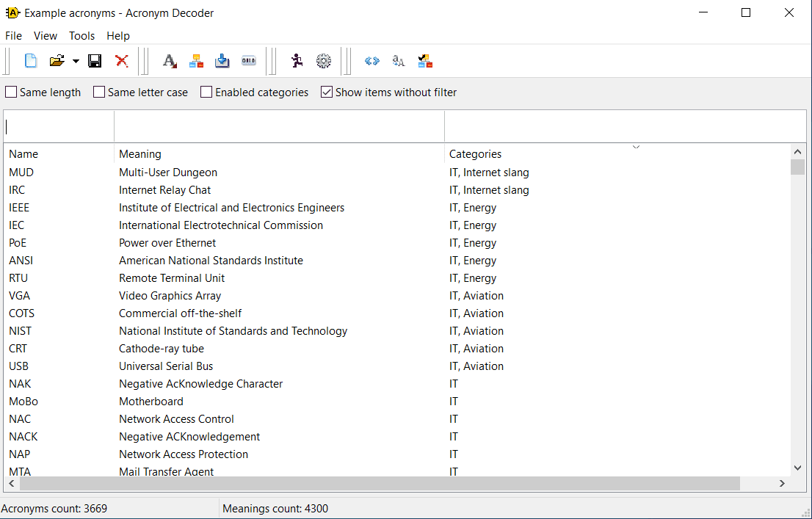Open the File menu
Image resolution: width=812 pixels, height=519 pixels.
click(x=13, y=36)
